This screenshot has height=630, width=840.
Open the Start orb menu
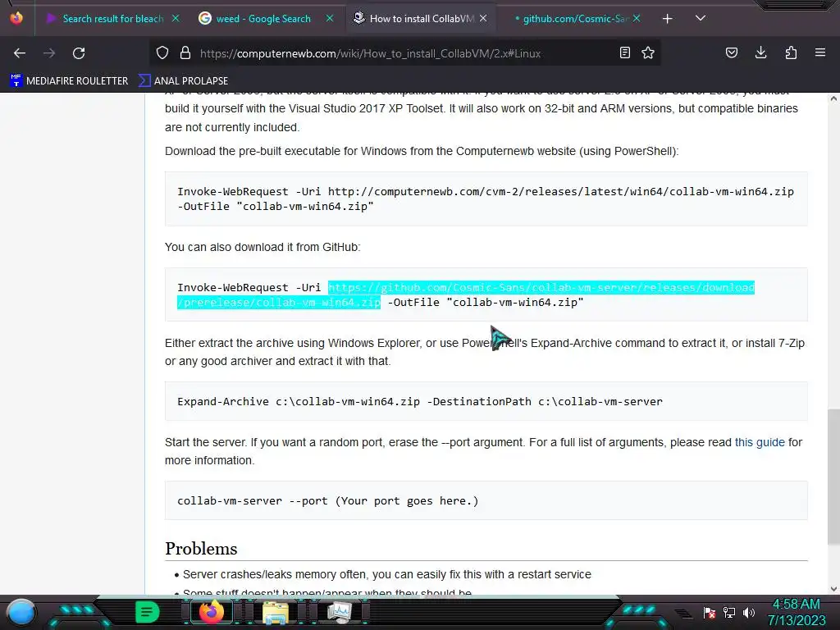[21, 612]
